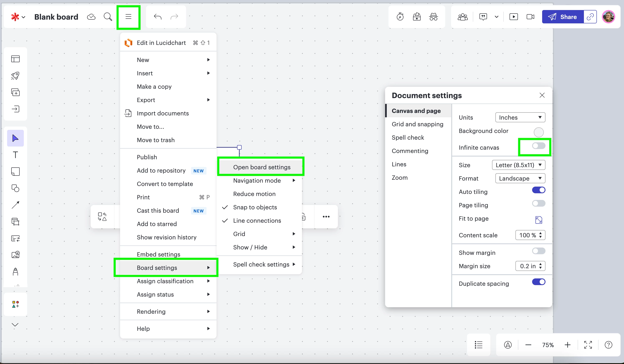Expand the Export submenu
This screenshot has width=624, height=364.
(168, 100)
